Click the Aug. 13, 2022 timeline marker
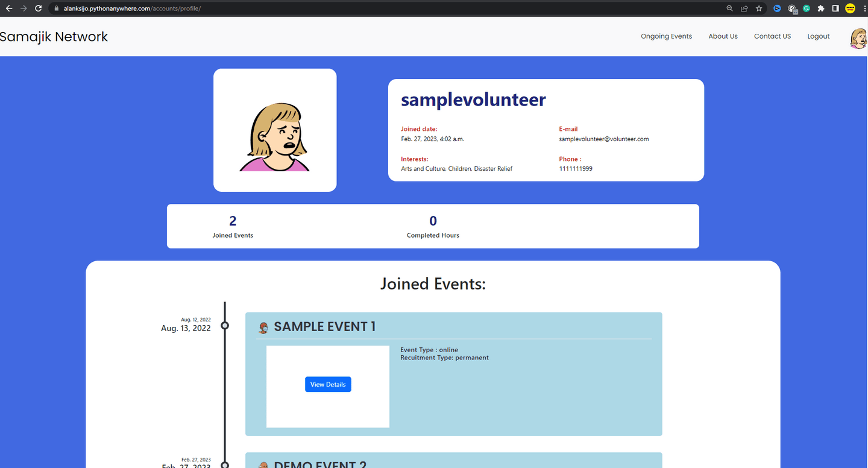Screen dimensions: 868x468 225,326
